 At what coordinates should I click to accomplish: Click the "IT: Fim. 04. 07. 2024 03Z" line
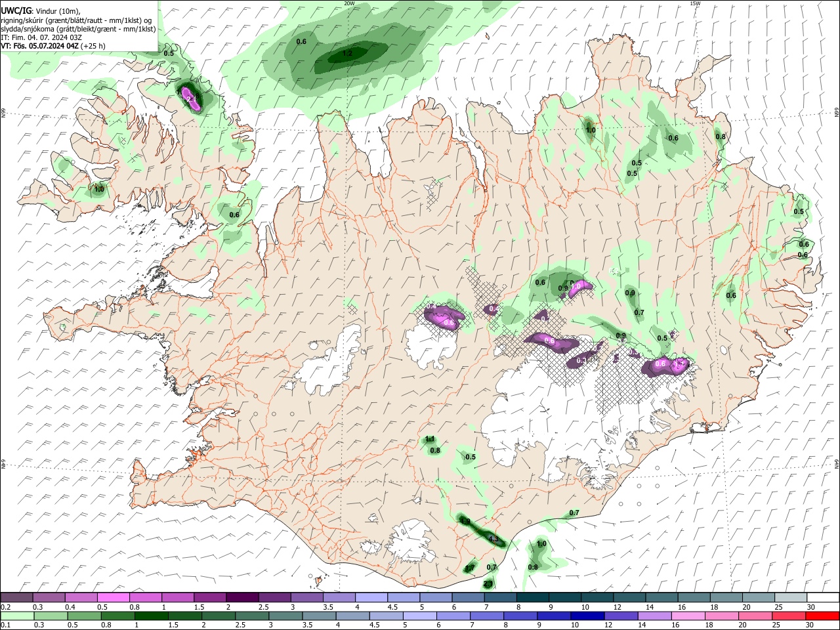point(41,37)
